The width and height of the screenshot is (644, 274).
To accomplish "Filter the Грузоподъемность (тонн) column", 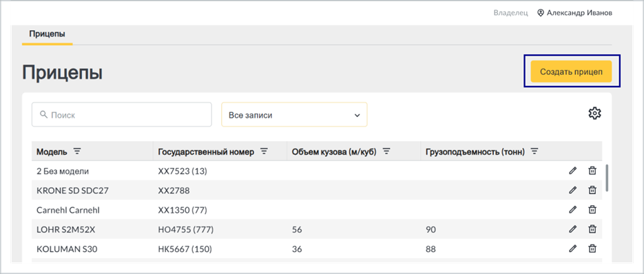I will (x=534, y=151).
